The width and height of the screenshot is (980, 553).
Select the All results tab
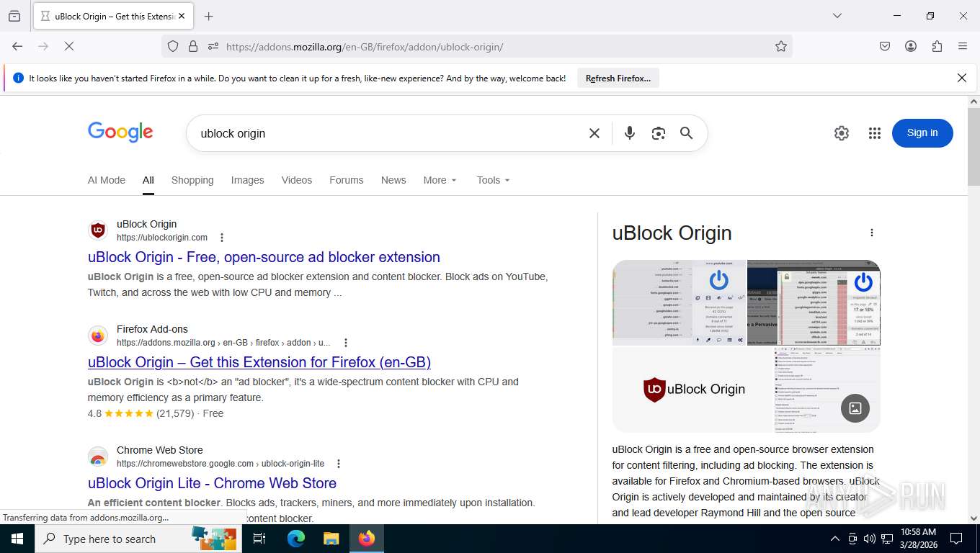tap(148, 180)
